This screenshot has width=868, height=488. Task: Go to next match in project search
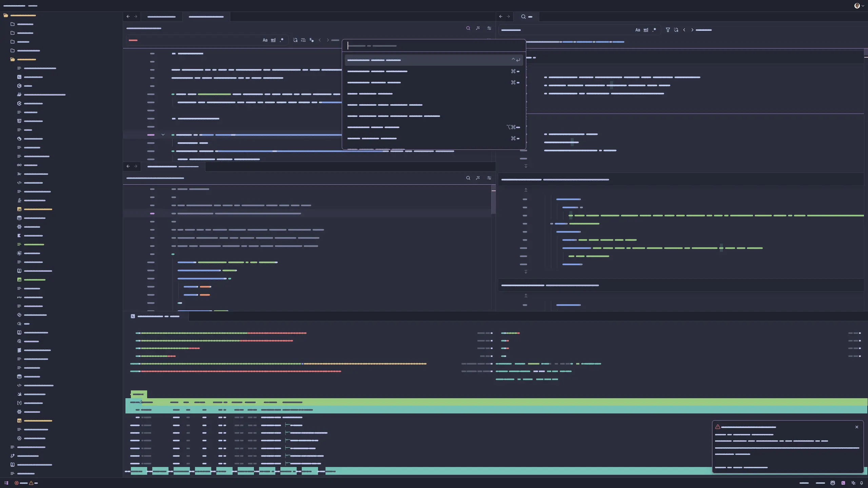tap(692, 30)
